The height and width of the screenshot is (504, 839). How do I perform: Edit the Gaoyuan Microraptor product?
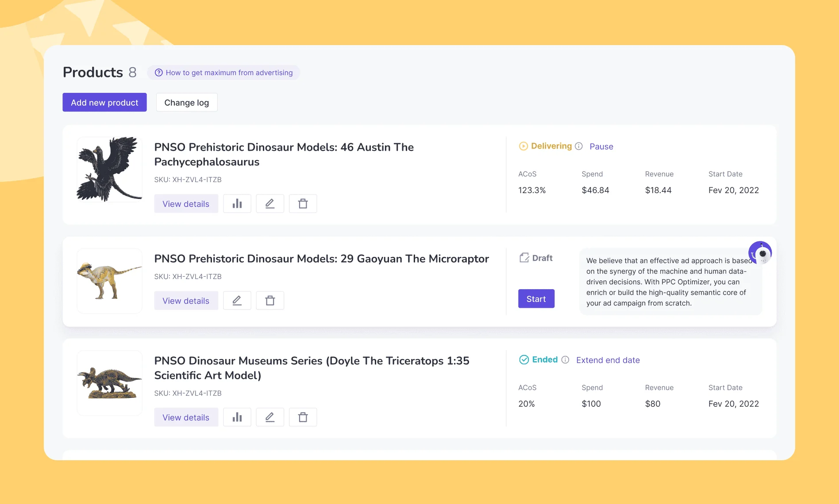[237, 300]
